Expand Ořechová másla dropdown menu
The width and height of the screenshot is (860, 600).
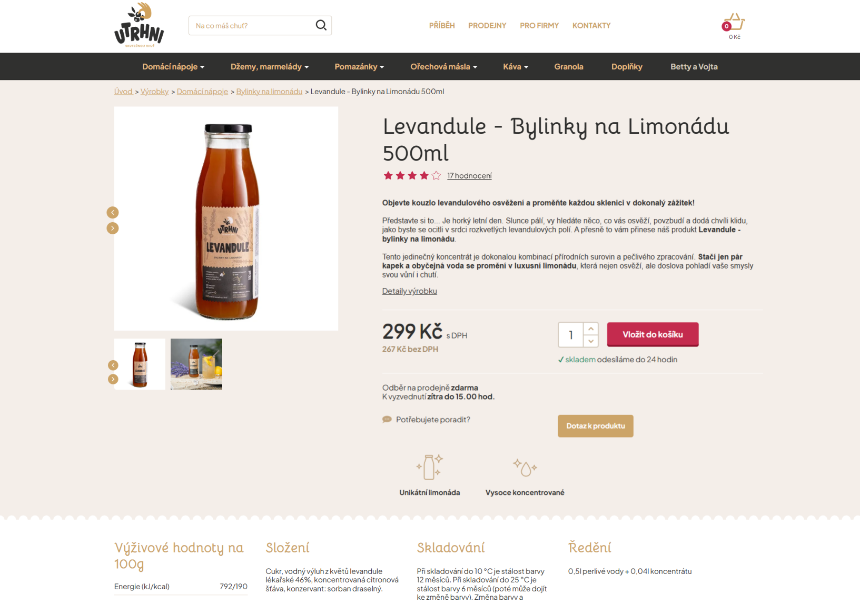(444, 66)
